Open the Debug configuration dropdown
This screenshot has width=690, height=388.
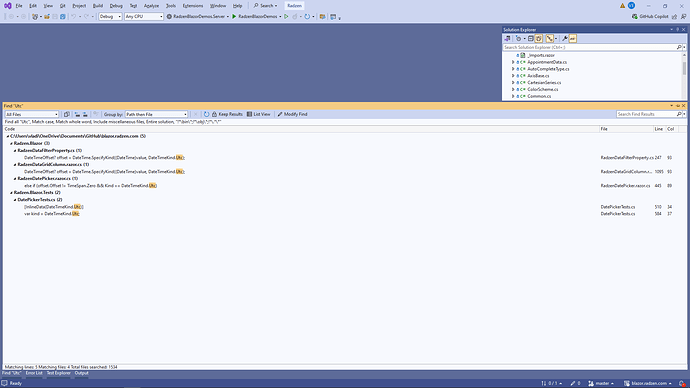pyautogui.click(x=110, y=16)
